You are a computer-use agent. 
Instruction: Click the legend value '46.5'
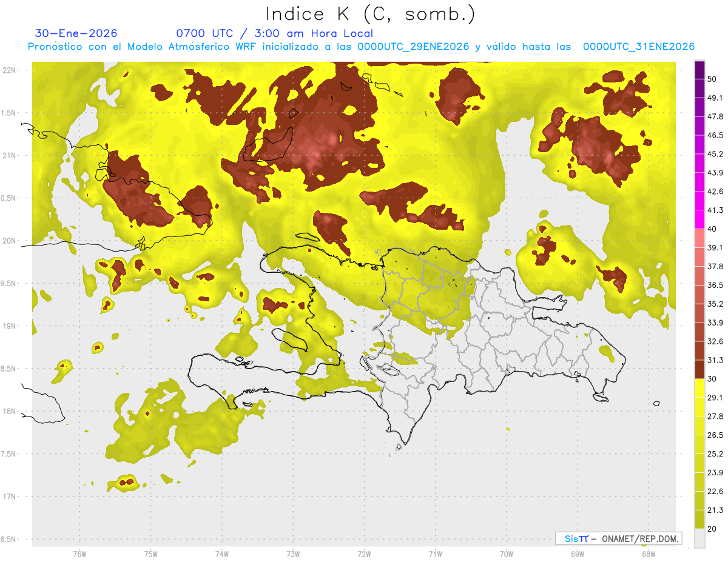(715, 135)
